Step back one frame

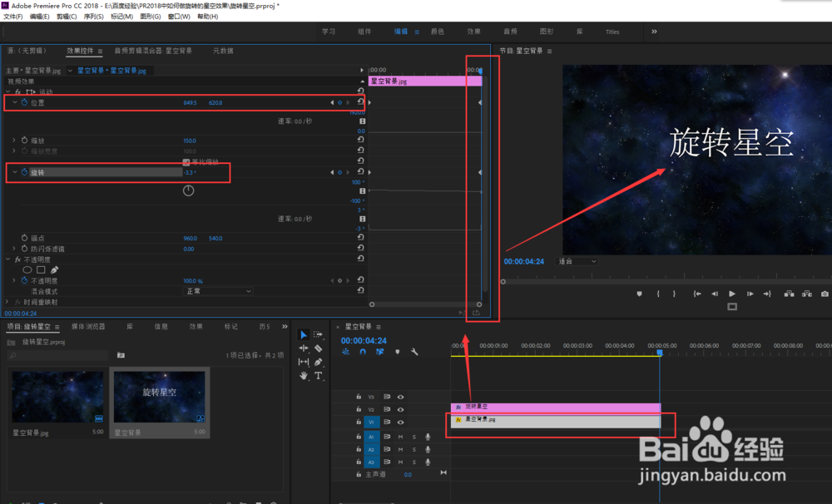[x=715, y=294]
